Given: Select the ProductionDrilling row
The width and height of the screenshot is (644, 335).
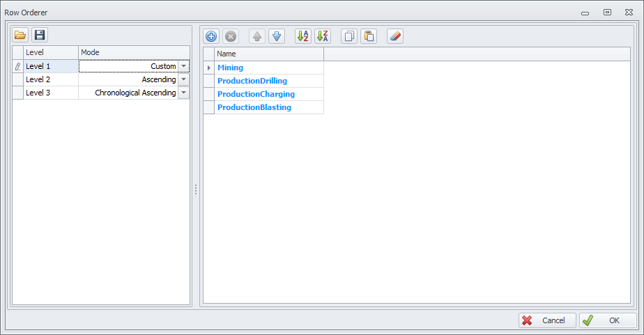Looking at the screenshot, I should [x=268, y=81].
